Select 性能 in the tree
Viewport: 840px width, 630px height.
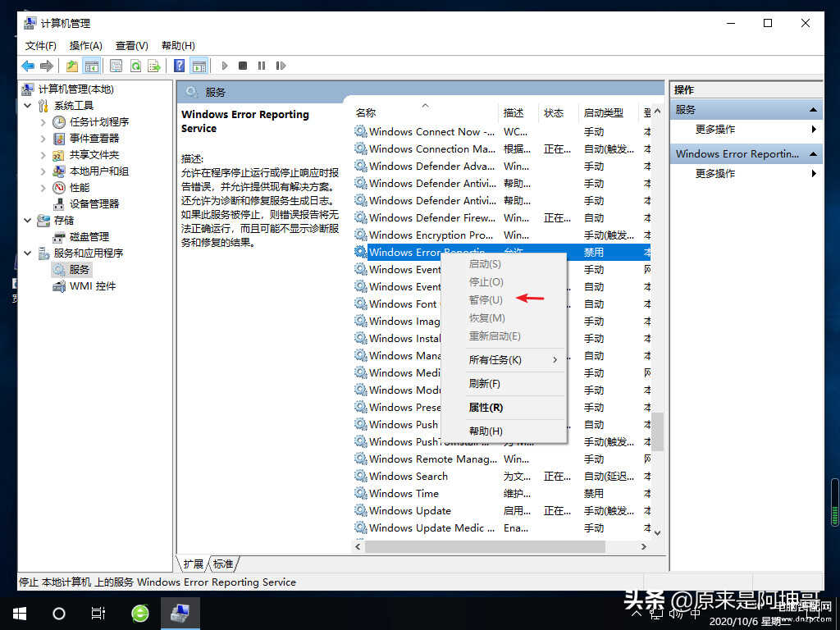[80, 188]
